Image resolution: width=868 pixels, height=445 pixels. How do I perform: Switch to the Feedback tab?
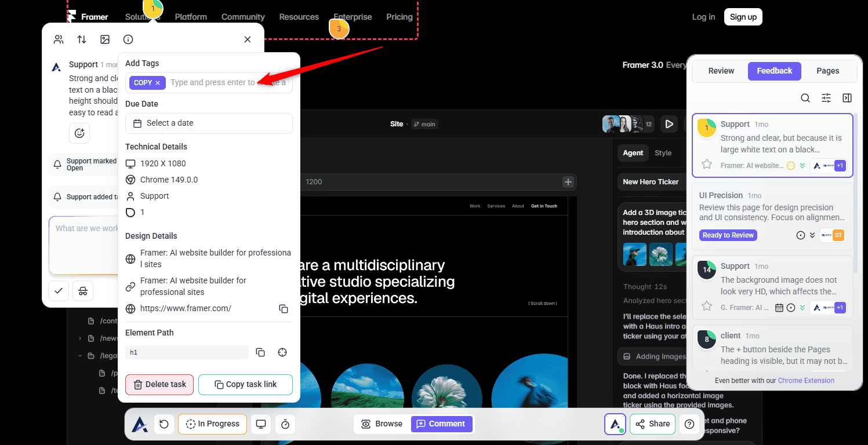pos(775,71)
